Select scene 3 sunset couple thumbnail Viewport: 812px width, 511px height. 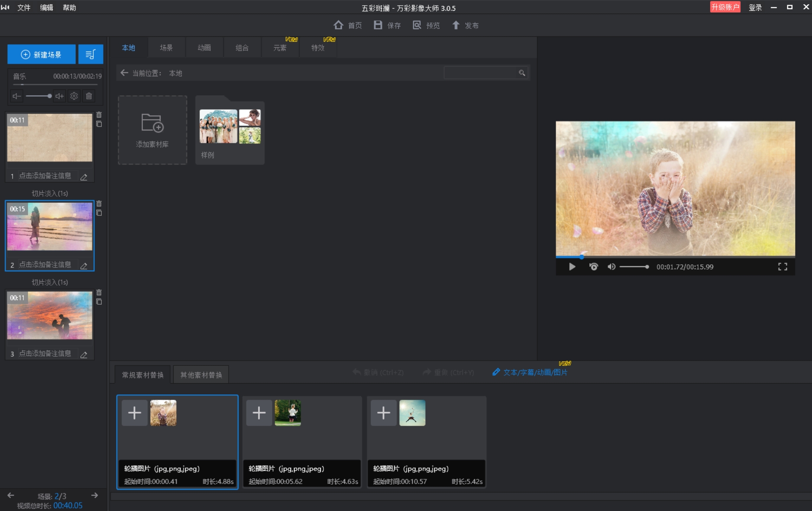click(50, 316)
